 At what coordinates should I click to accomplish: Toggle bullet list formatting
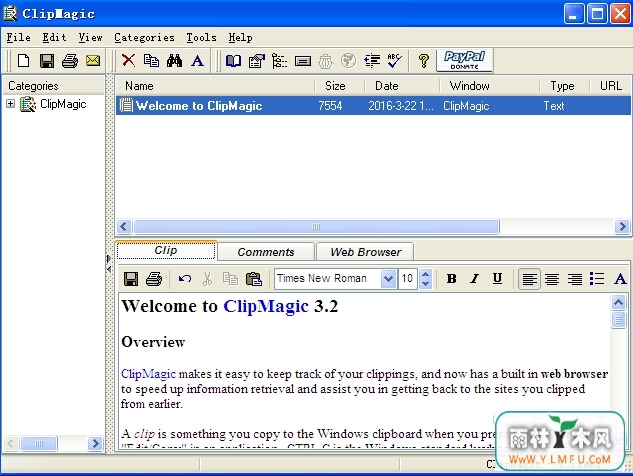(x=597, y=279)
